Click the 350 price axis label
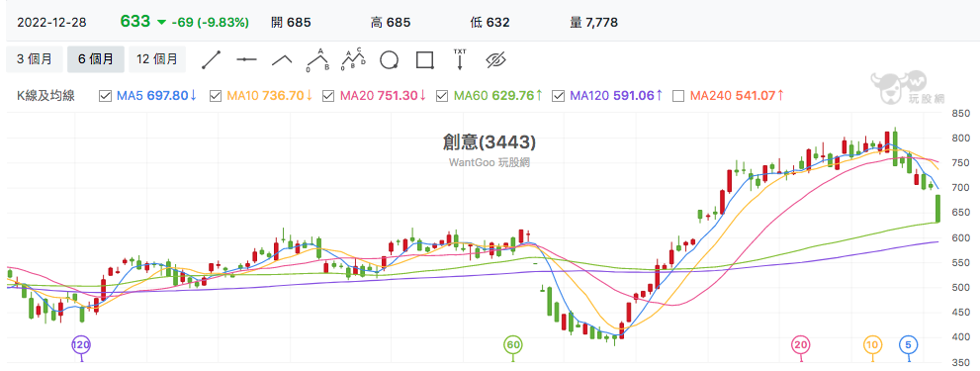Viewport: 980px width, 371px height. tap(960, 363)
